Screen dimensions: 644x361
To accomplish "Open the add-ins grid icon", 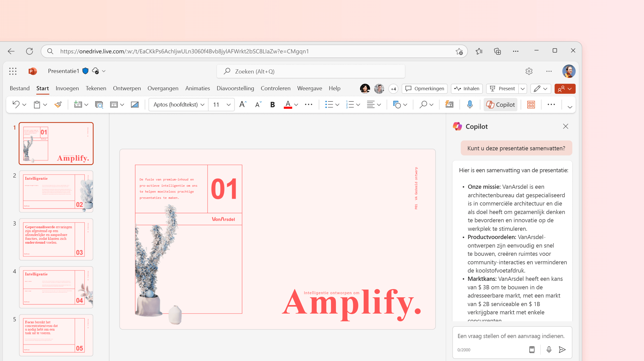I will pos(531,104).
